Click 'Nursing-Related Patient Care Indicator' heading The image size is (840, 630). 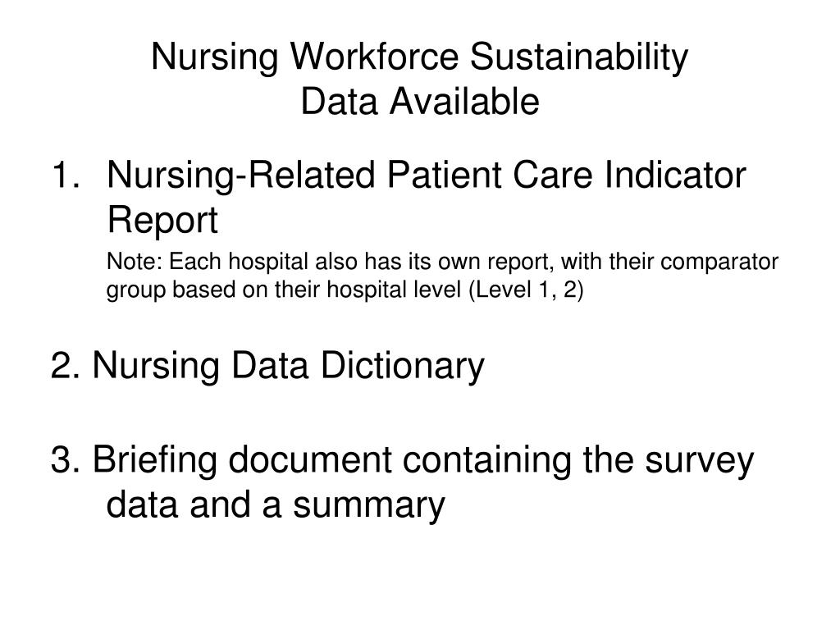pyautogui.click(x=427, y=177)
